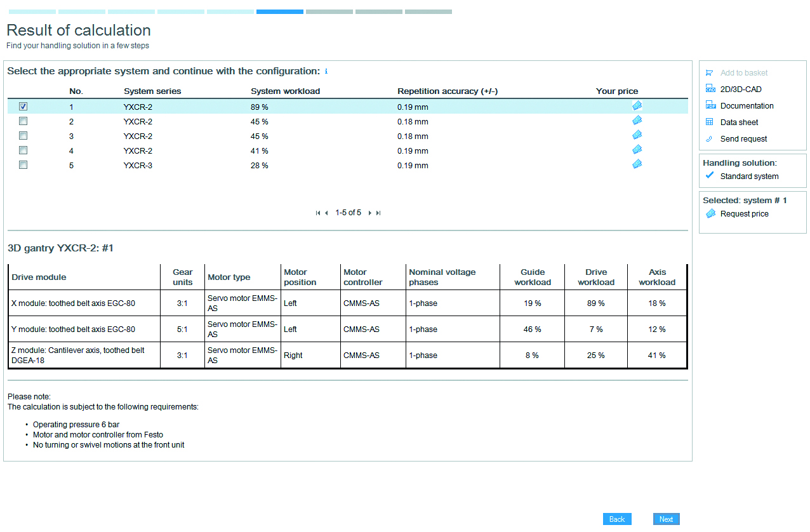Click Request price for selected system
Screen dimensions: 810x532
pos(744,214)
